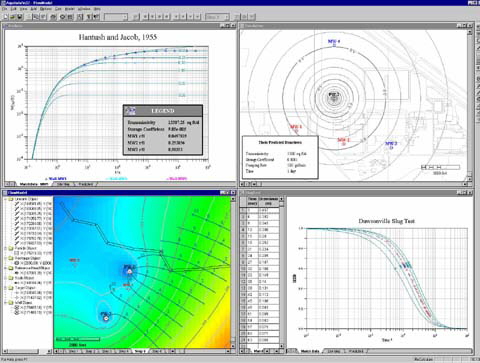Viewport: 480px width, 363px height.
Task: Click the Drawdown column header in data table
Action: [x=269, y=201]
